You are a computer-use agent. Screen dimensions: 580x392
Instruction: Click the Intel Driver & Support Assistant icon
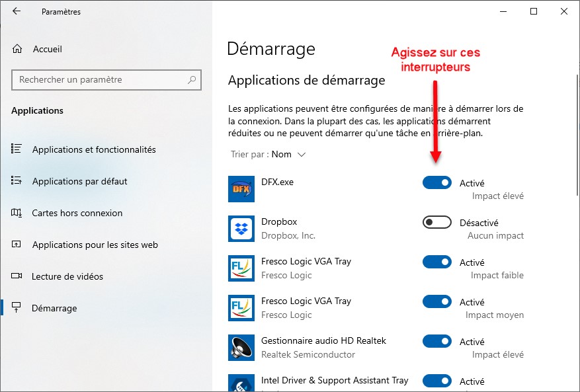[x=241, y=383]
